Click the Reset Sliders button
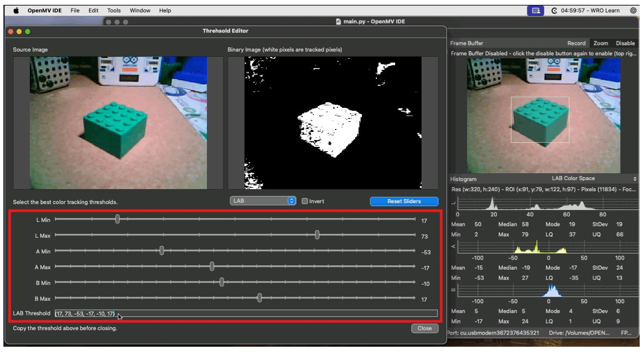This screenshot has width=644, height=352. [404, 201]
